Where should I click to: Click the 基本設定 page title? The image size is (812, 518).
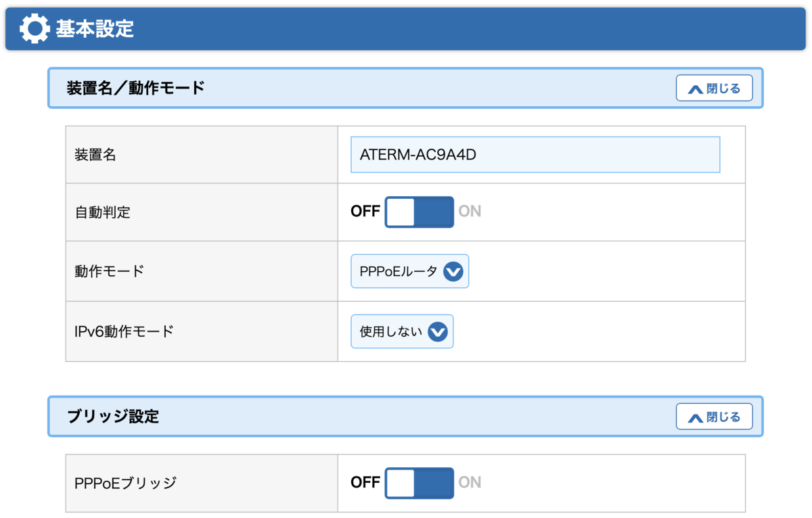pos(95,28)
